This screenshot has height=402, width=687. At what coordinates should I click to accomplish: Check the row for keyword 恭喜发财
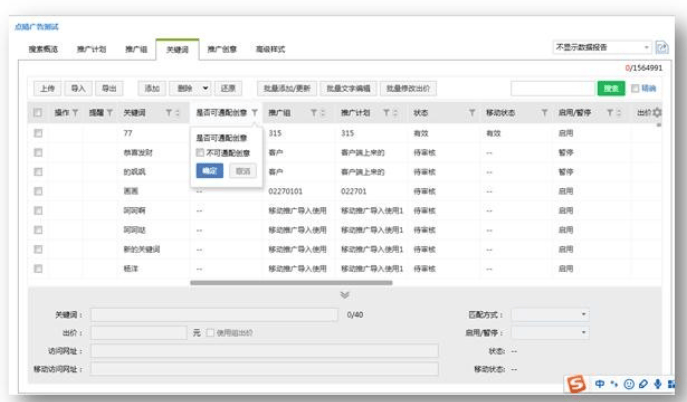click(x=38, y=152)
